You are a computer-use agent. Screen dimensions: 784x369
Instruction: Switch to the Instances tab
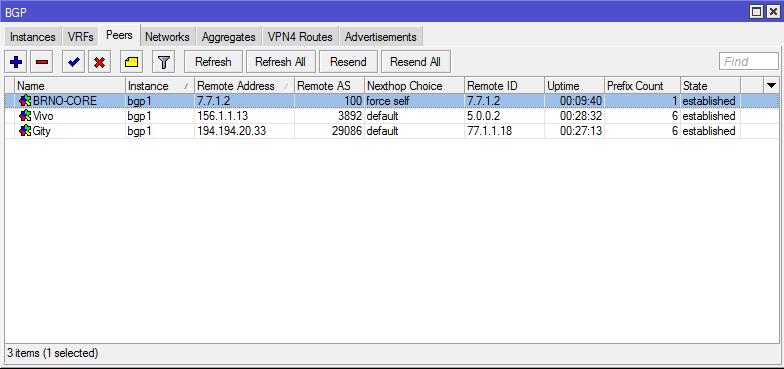pos(32,37)
